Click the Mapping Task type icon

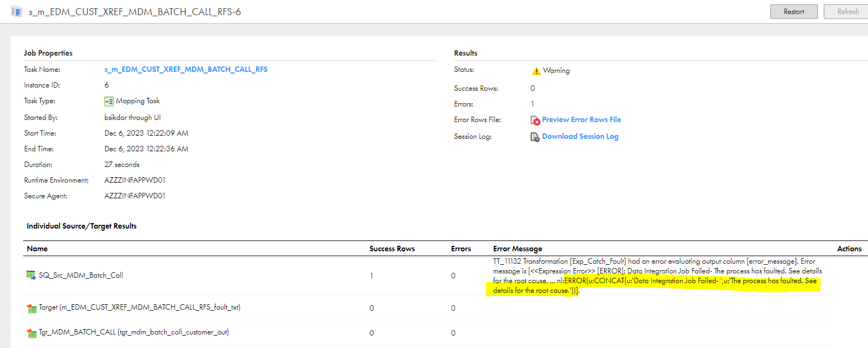point(109,101)
